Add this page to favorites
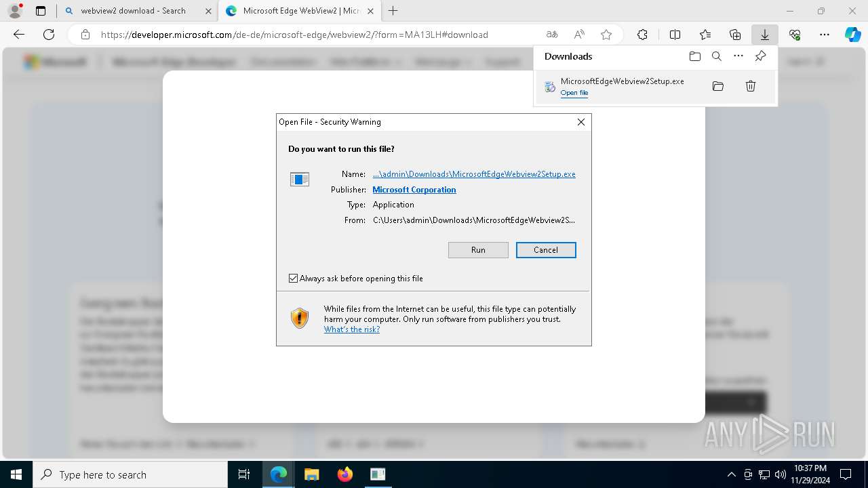The height and width of the screenshot is (488, 868). [606, 35]
